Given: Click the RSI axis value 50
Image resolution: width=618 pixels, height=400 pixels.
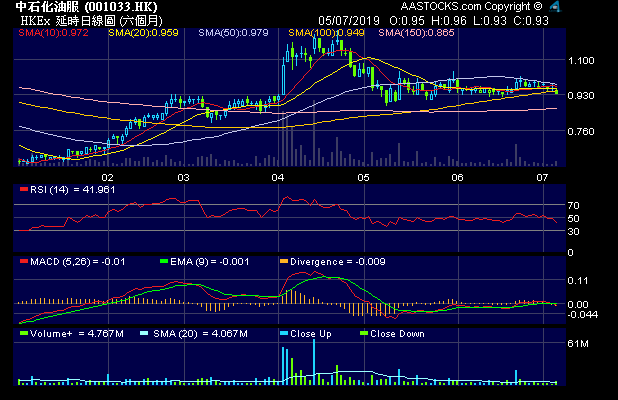Looking at the screenshot, I should click(x=573, y=219).
